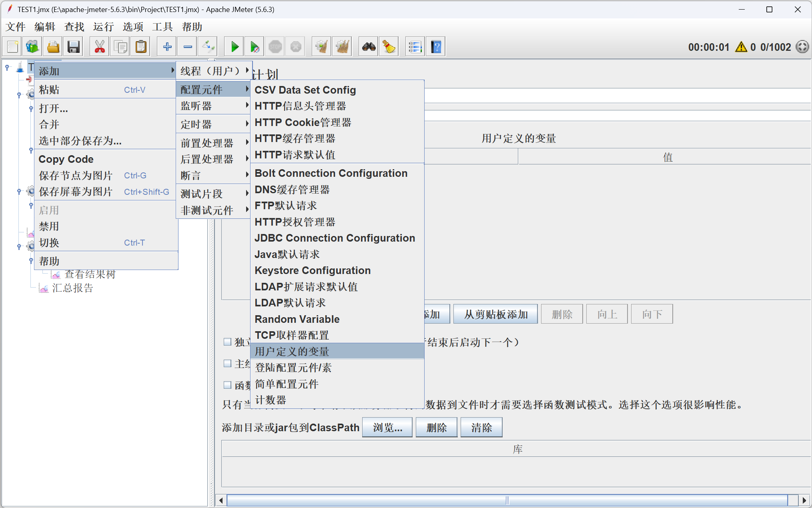Click the 向下 button

(652, 314)
